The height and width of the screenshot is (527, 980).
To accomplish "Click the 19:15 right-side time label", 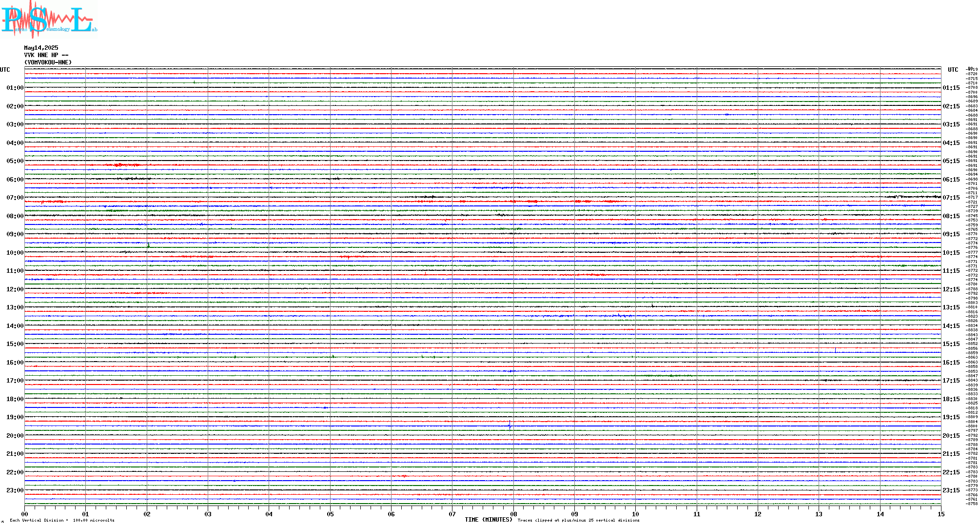I will coord(951,417).
